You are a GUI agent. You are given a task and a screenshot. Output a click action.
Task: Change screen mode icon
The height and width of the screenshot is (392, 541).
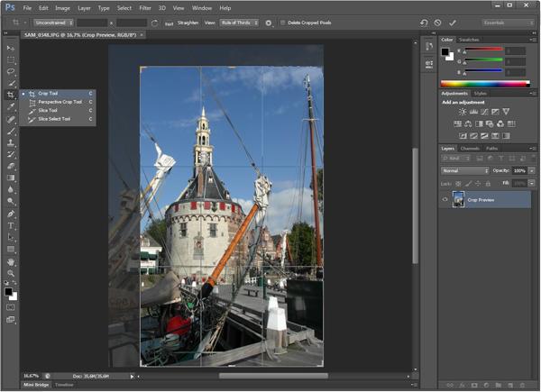(x=10, y=320)
